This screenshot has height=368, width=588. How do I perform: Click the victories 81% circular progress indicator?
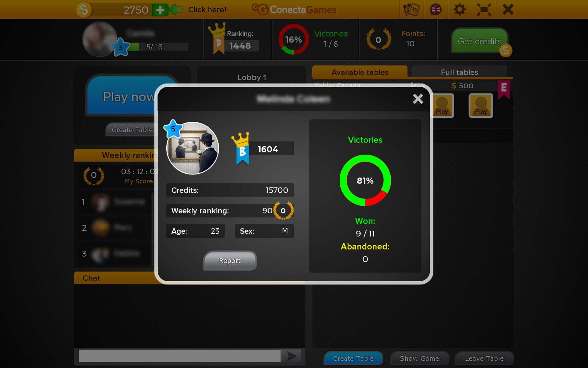[x=364, y=180]
